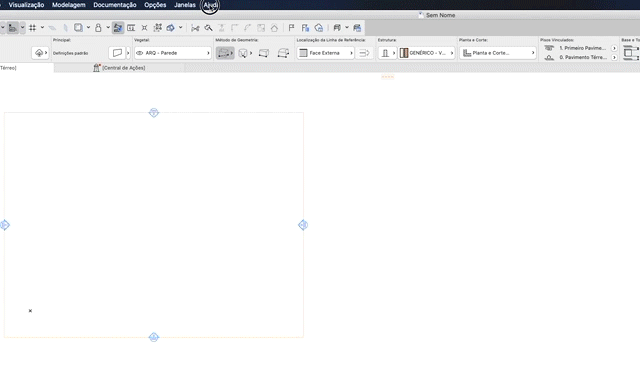640x376 pixels.
Task: Click the dashed selection with arrows icon
Action: point(158,28)
